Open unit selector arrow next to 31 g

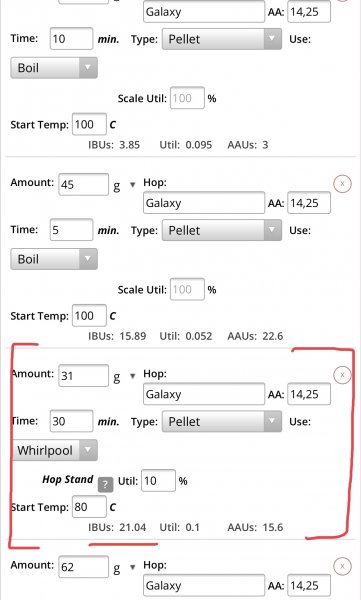[132, 376]
